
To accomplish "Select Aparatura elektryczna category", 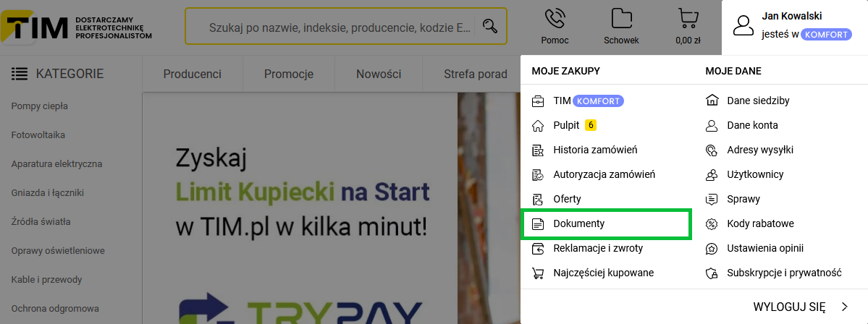I will 56,163.
